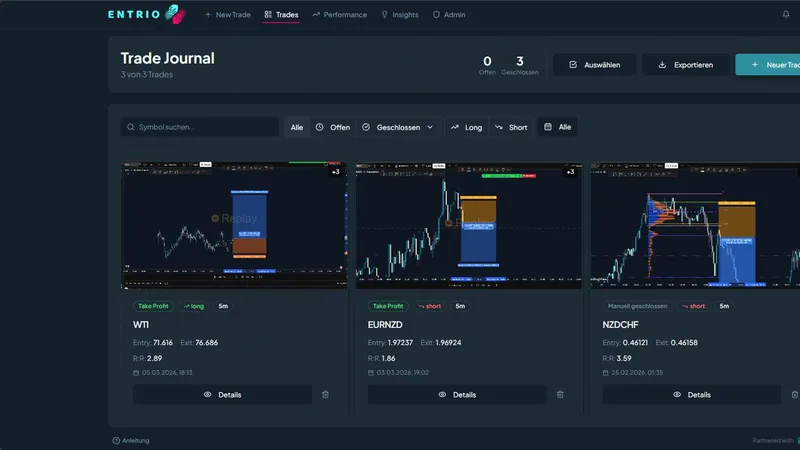This screenshot has height=450, width=800.
Task: Focus the Symbol suchen search field
Action: click(x=199, y=127)
